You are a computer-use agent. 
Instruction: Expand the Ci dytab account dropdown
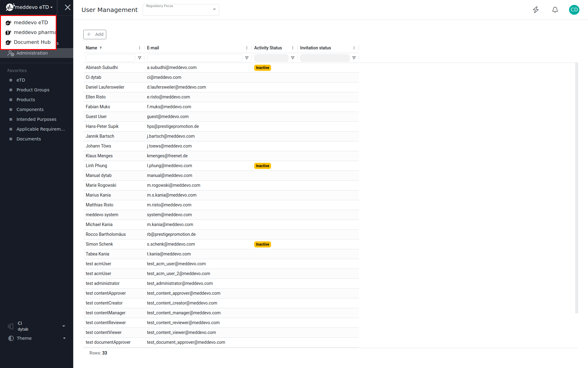click(64, 326)
